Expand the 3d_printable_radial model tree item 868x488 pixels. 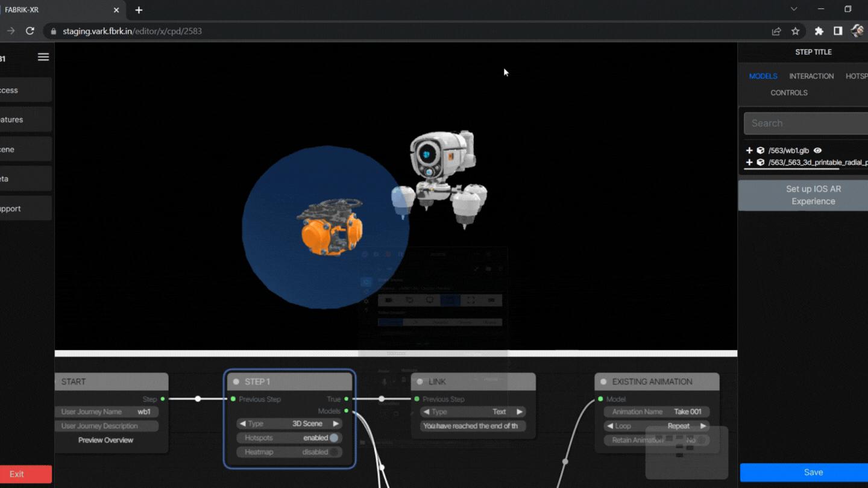pos(749,163)
